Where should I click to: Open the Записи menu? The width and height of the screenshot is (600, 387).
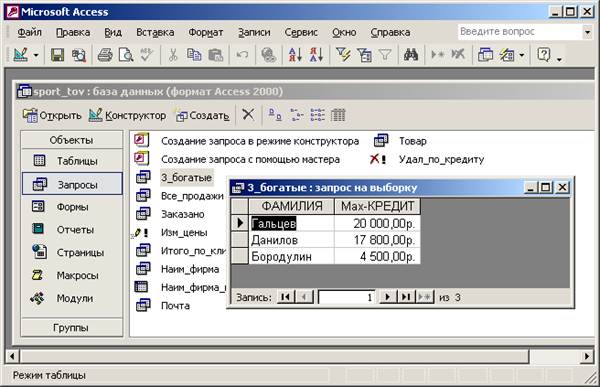[254, 33]
